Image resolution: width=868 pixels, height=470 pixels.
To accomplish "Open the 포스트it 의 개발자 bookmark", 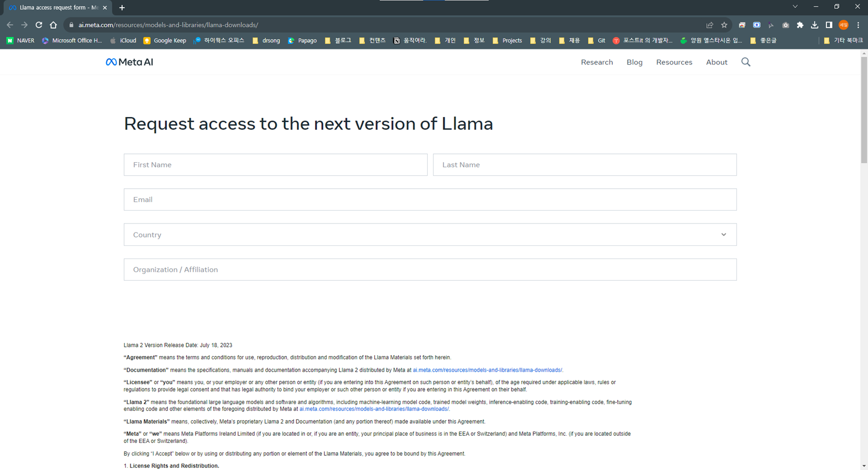I will 642,41.
